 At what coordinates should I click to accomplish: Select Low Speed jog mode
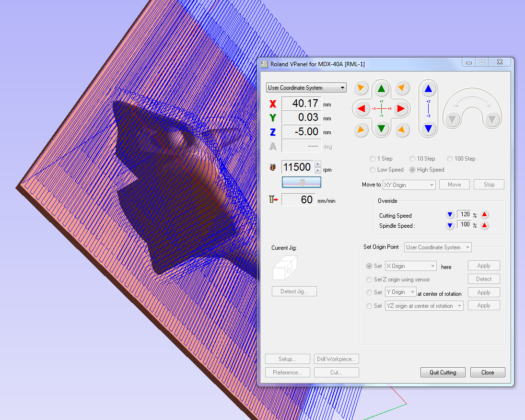pos(387,170)
